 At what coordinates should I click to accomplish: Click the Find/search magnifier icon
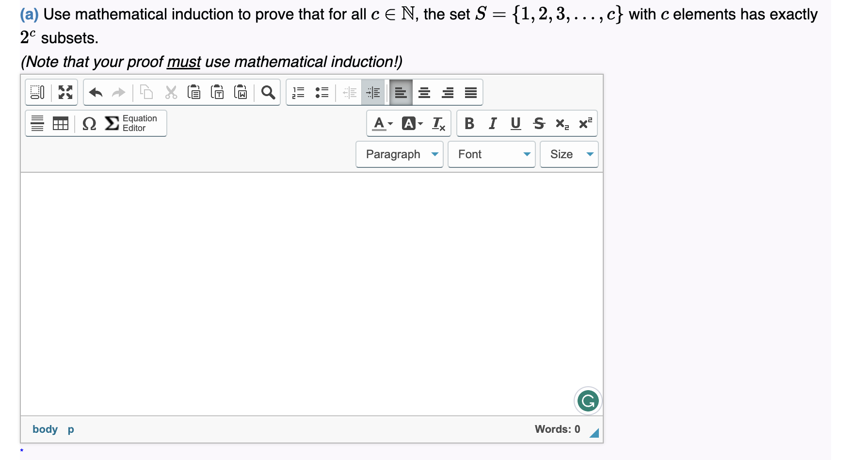pos(268,92)
